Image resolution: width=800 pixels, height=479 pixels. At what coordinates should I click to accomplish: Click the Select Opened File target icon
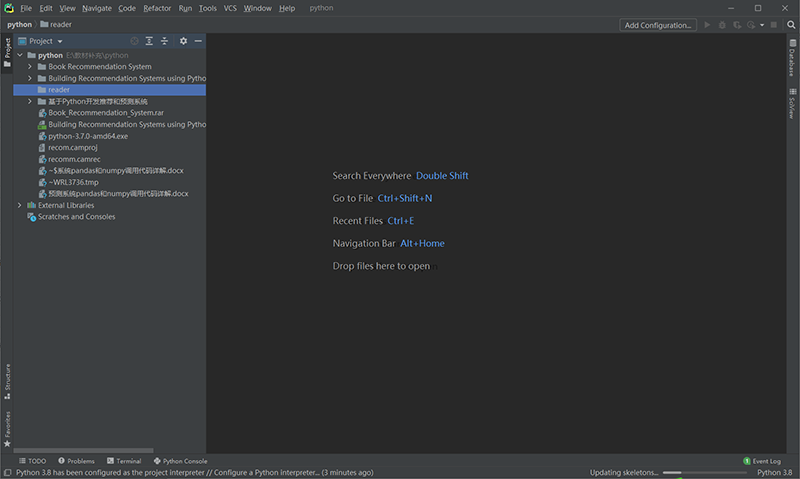(x=134, y=41)
